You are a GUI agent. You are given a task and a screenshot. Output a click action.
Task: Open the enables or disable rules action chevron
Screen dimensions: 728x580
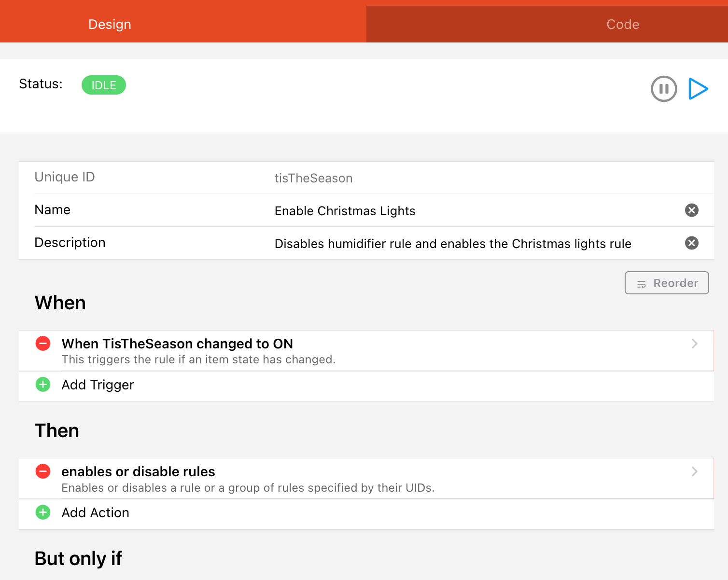(x=694, y=471)
